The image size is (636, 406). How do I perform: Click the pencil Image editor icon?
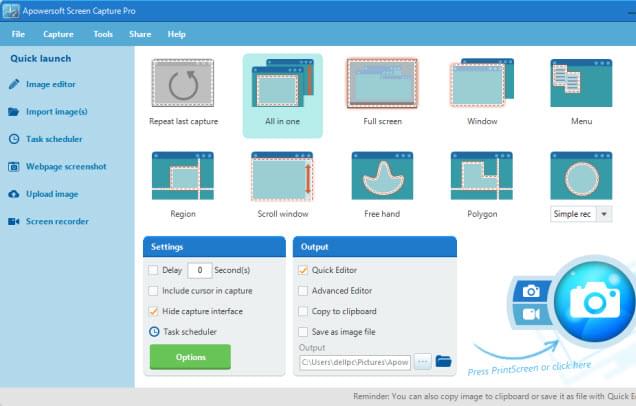click(14, 84)
